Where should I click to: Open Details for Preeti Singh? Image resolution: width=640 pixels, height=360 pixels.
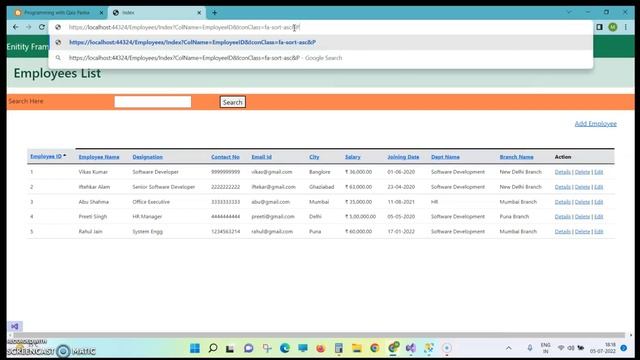coord(562,217)
